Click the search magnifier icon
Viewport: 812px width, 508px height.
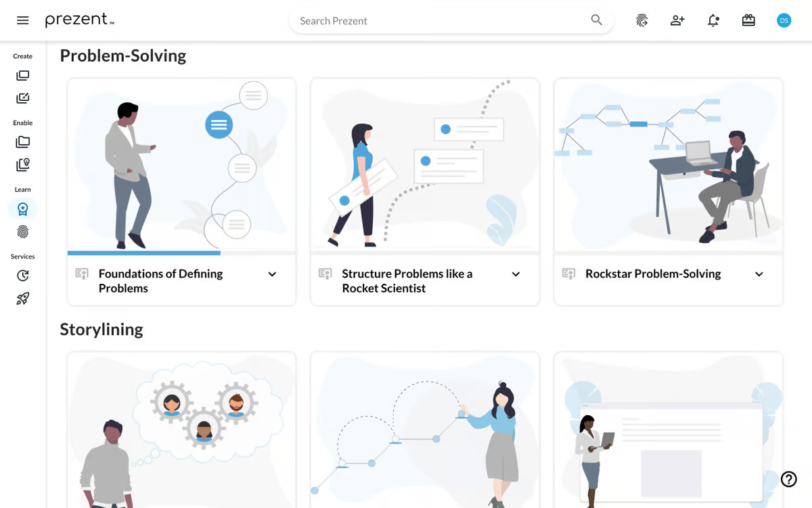(596, 20)
